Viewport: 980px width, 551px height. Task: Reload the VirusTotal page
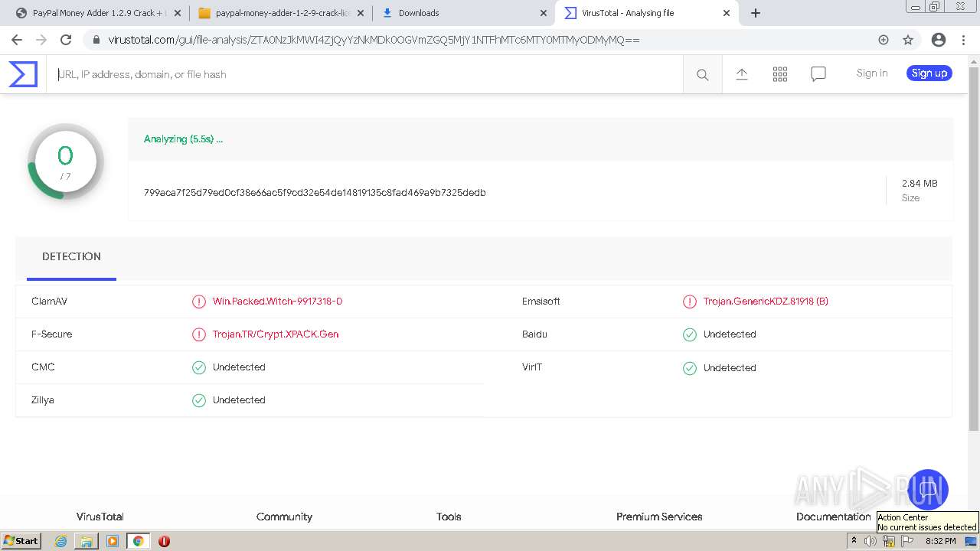pyautogui.click(x=66, y=40)
